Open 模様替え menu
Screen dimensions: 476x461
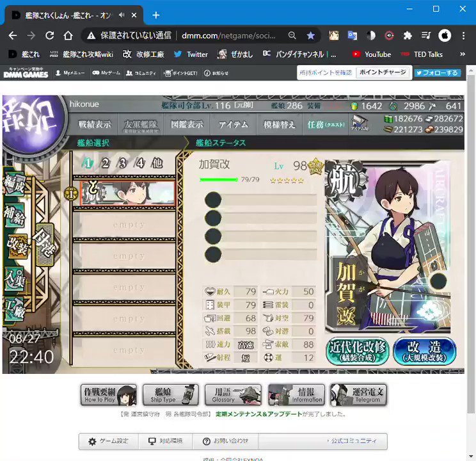point(280,124)
